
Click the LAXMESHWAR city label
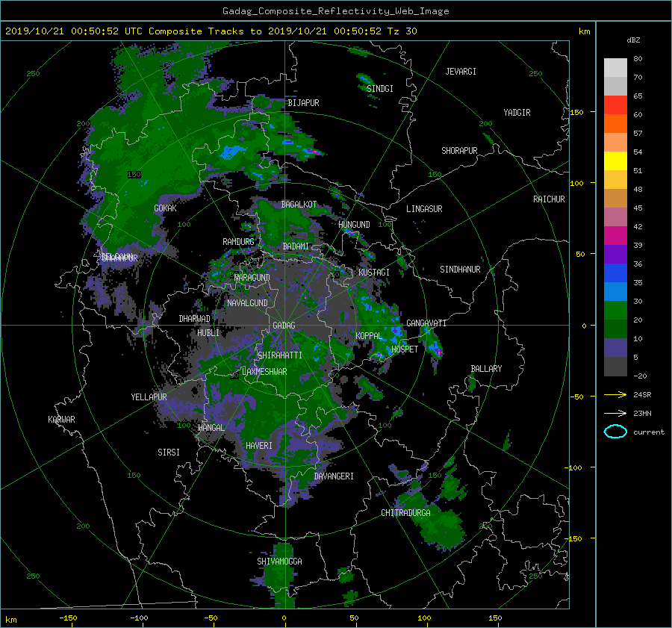tap(264, 372)
